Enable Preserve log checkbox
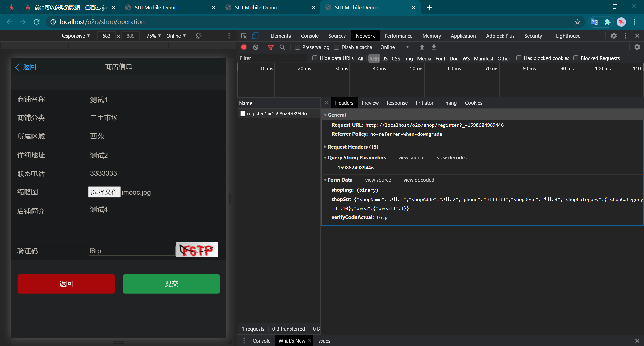This screenshot has height=346, width=644. click(x=297, y=47)
